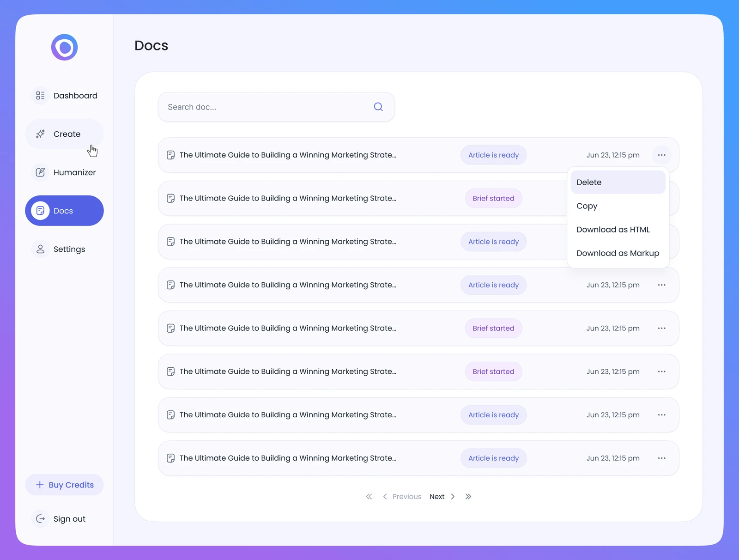Go to the Previous page

tap(402, 497)
